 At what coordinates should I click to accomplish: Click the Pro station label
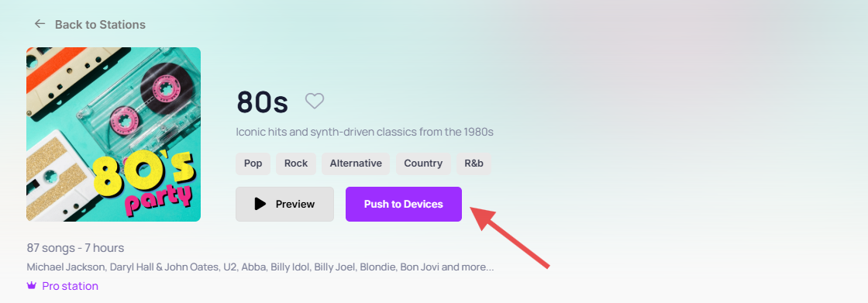click(71, 286)
